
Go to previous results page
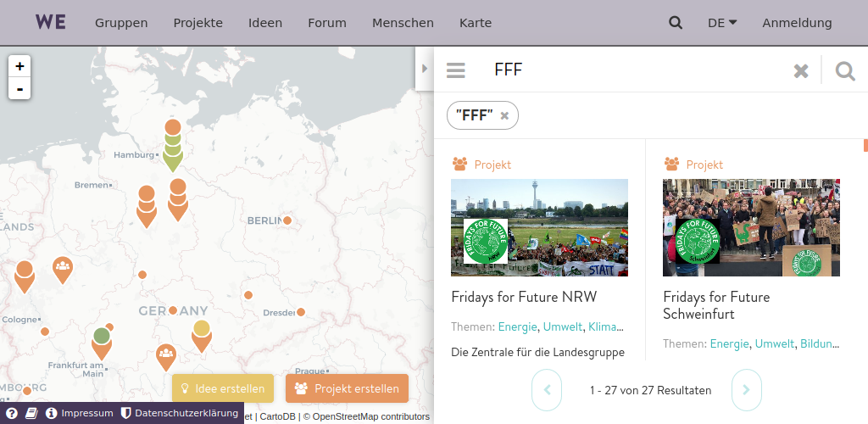tap(547, 390)
